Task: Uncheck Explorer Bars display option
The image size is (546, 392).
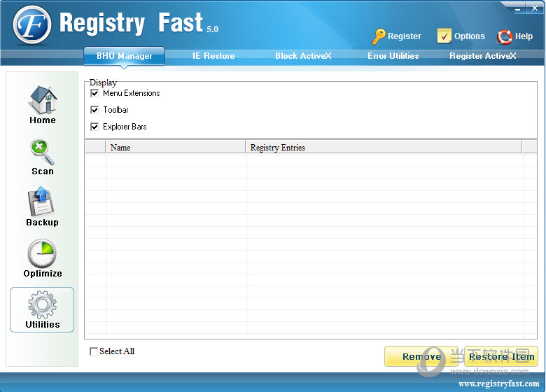Action: (94, 127)
